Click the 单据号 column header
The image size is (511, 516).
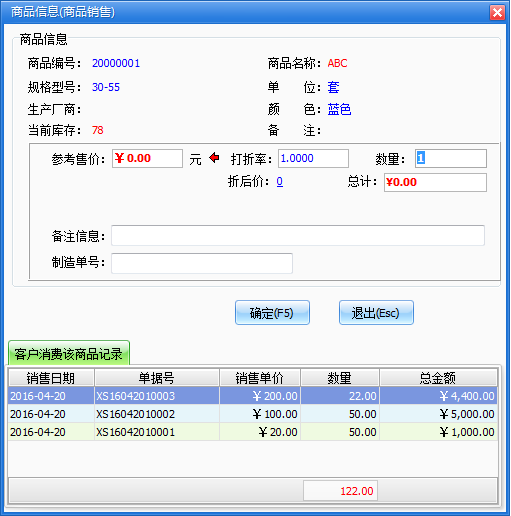point(157,378)
